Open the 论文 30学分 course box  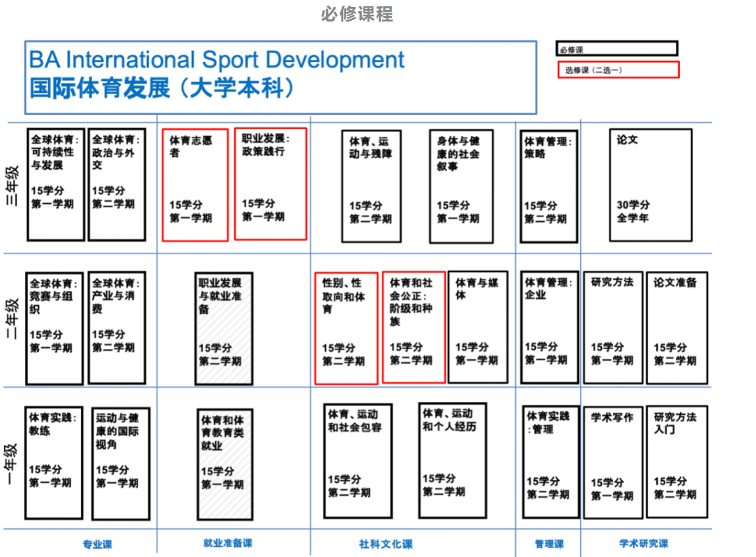[x=650, y=185]
